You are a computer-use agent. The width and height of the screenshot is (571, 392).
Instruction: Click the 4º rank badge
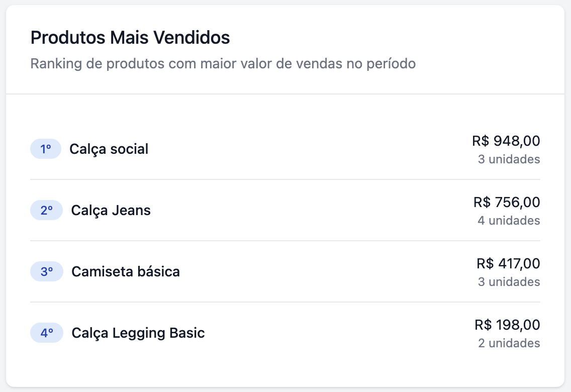point(47,333)
